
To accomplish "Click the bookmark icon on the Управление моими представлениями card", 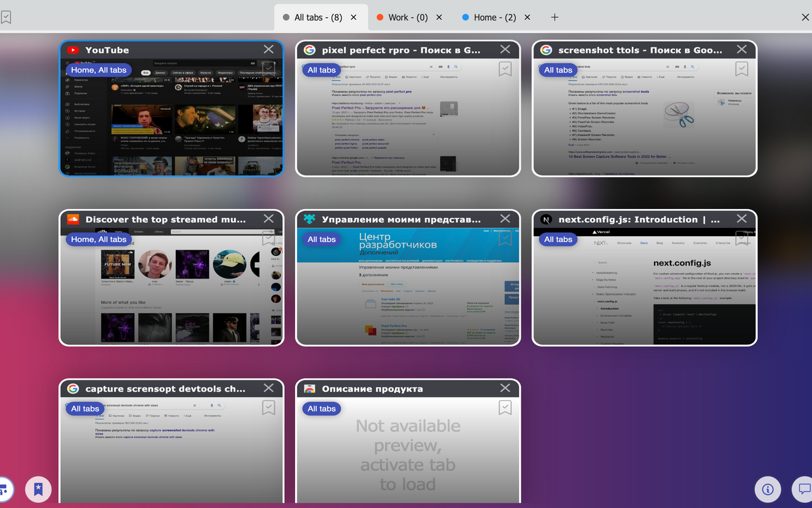I will point(505,238).
